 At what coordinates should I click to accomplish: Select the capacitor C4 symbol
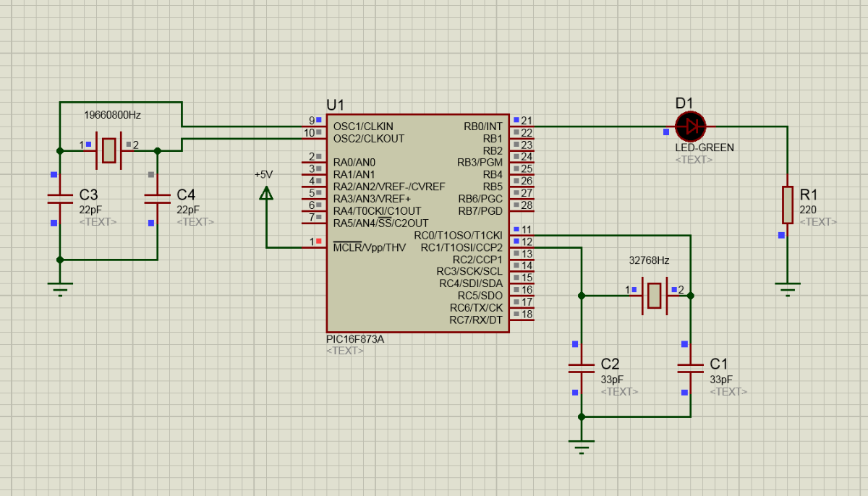click(158, 199)
